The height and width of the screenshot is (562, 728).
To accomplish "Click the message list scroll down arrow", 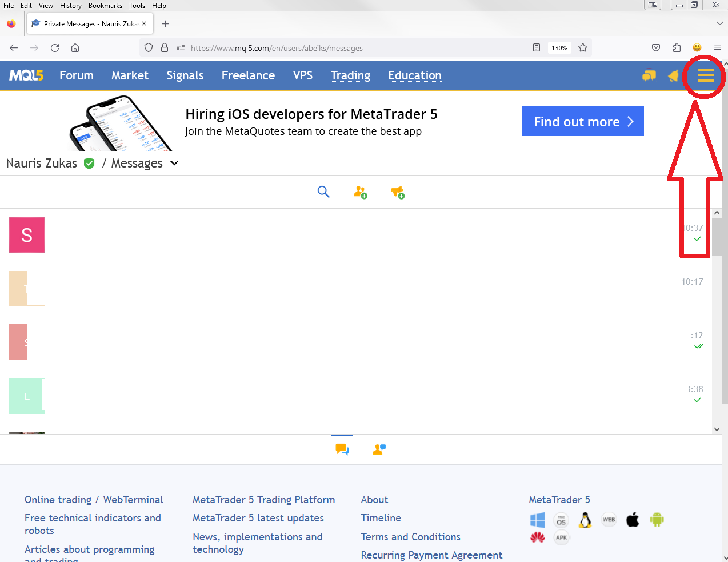I will 717,429.
